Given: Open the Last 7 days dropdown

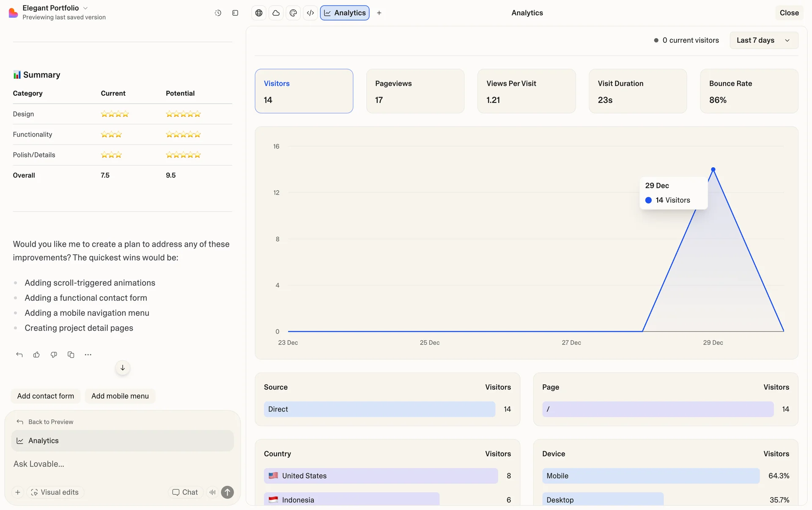Looking at the screenshot, I should point(763,40).
